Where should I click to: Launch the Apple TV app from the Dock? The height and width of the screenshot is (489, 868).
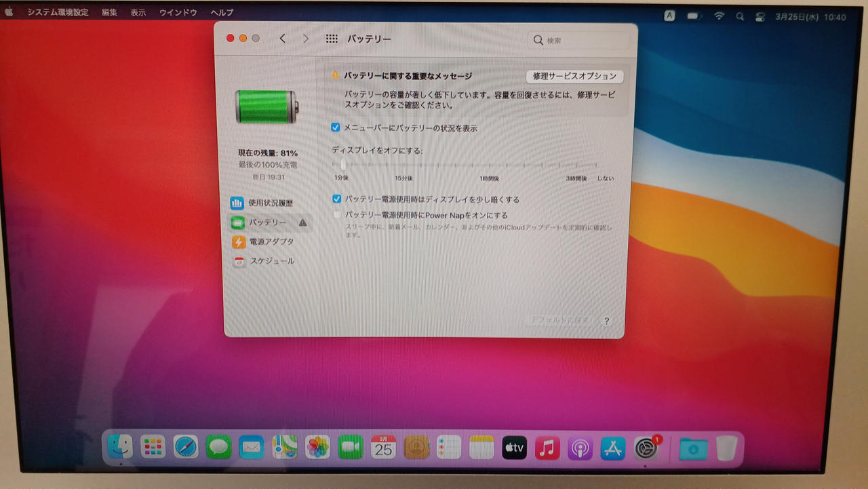pyautogui.click(x=514, y=448)
